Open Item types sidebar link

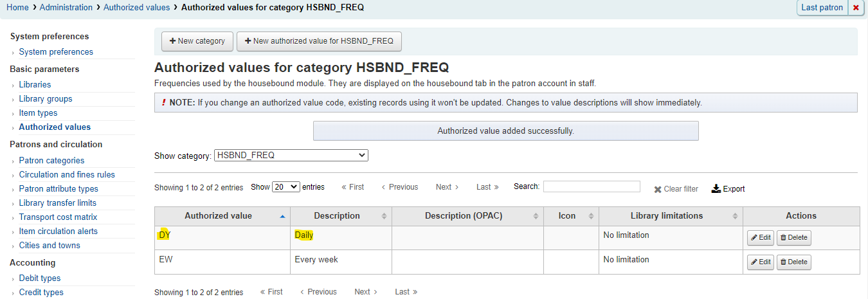pyautogui.click(x=38, y=113)
